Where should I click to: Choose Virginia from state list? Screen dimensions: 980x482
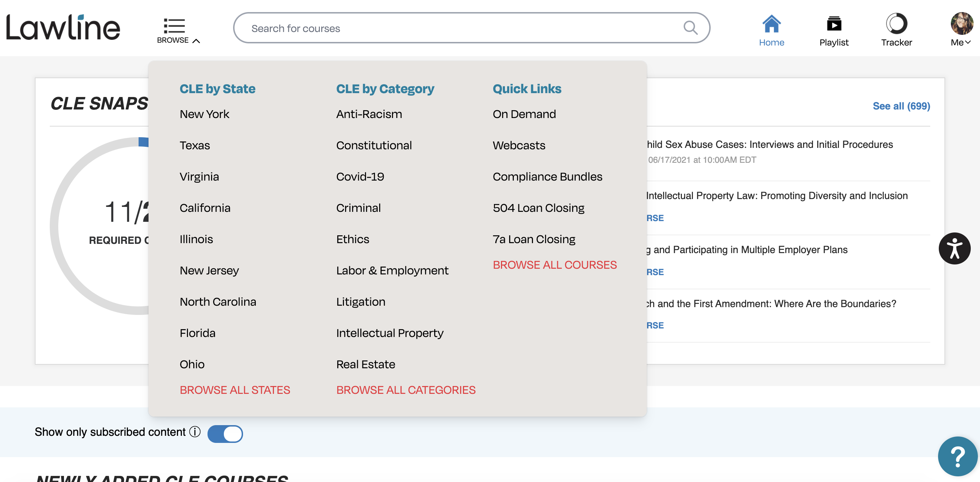pyautogui.click(x=199, y=177)
